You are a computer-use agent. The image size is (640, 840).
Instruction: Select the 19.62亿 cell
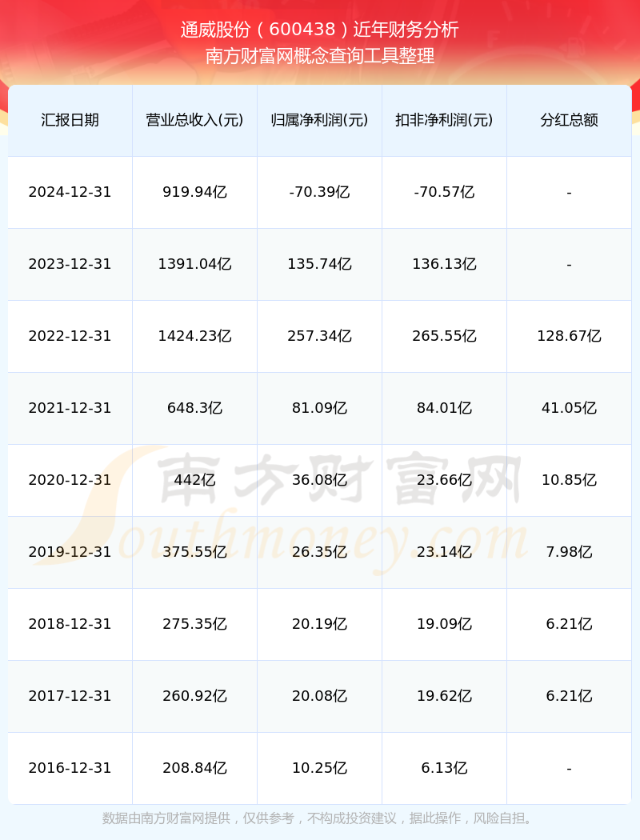click(445, 697)
